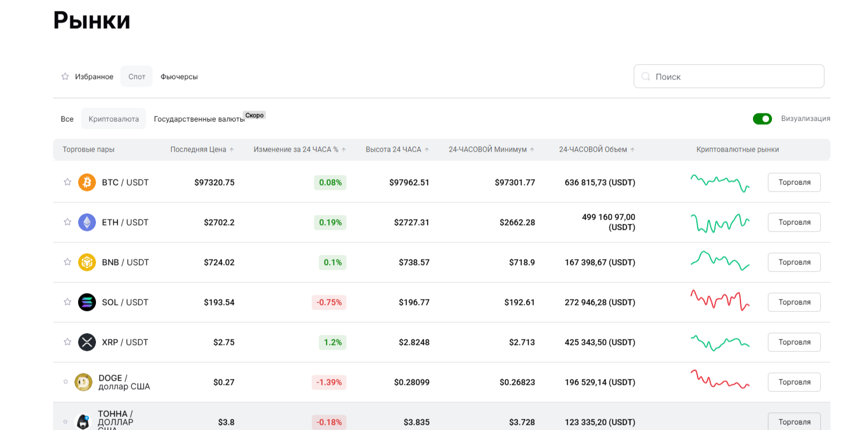Click the -1.39% change badge
Screen dimensions: 868x430
[x=329, y=382]
